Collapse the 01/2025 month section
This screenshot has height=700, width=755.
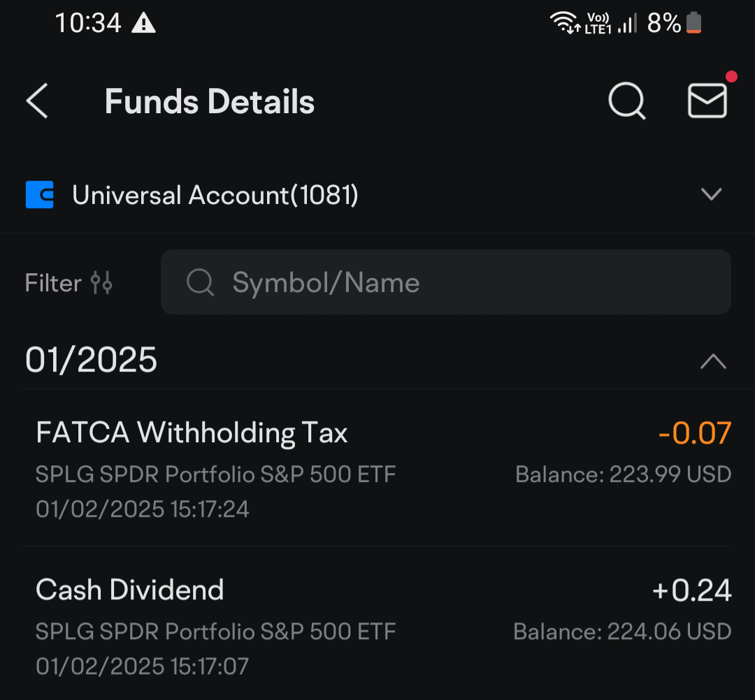[x=713, y=361]
